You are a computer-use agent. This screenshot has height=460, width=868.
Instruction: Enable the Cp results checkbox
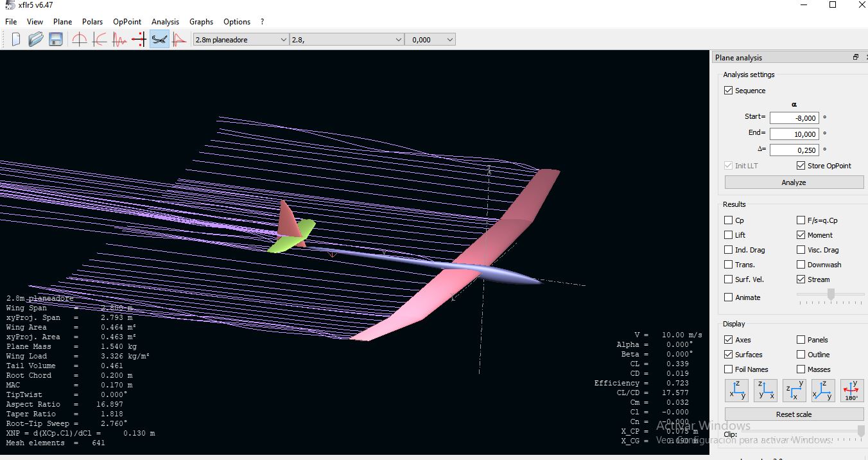[x=729, y=220]
